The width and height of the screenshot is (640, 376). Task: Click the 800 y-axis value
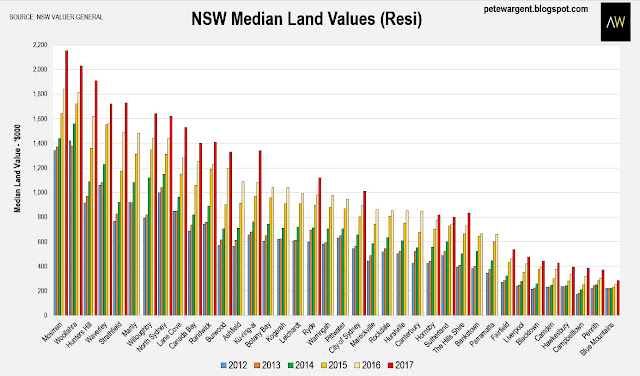click(42, 217)
